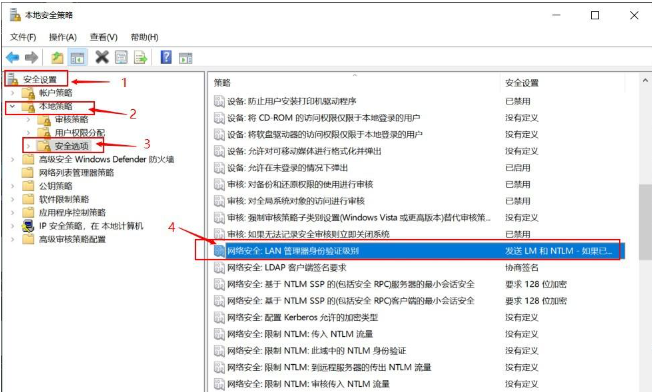Open Properties via toolbar icon

121,57
